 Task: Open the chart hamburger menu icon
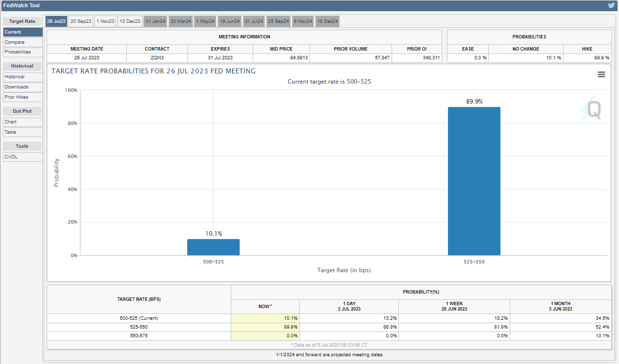point(602,74)
